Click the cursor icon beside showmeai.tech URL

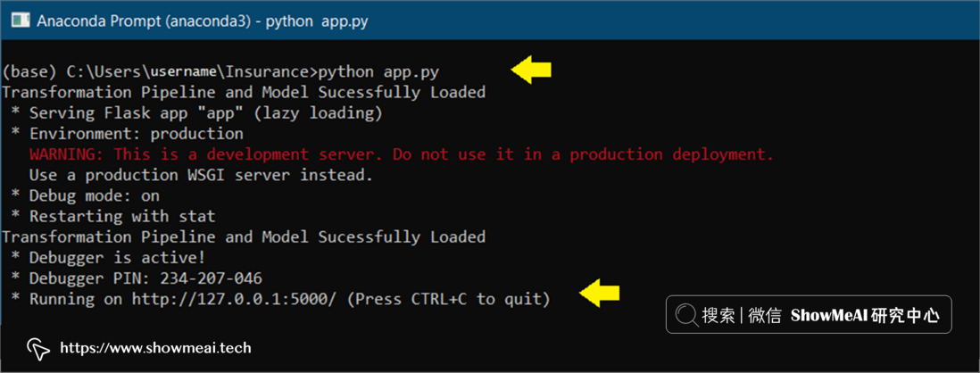[x=38, y=348]
